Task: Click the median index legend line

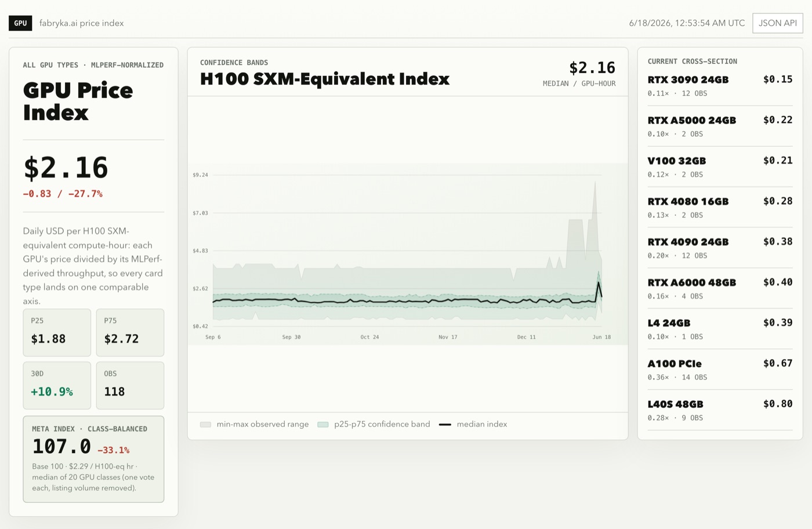Action: point(445,425)
